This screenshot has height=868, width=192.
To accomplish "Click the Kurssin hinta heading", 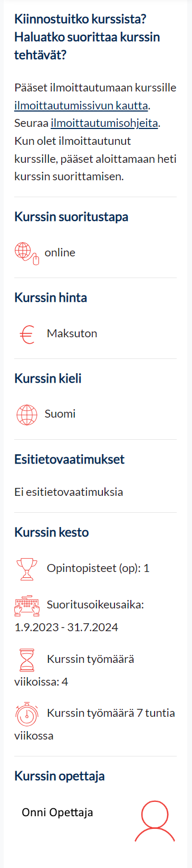I will (51, 298).
